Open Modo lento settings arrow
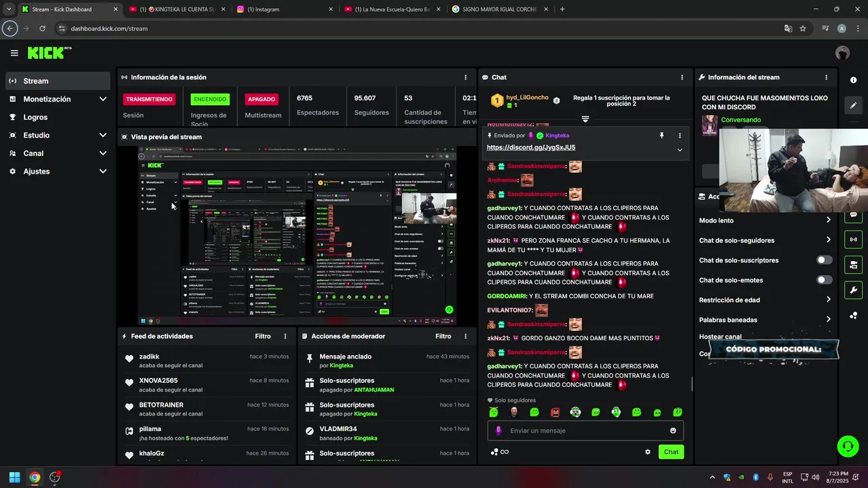The height and width of the screenshot is (488, 868). (x=828, y=220)
